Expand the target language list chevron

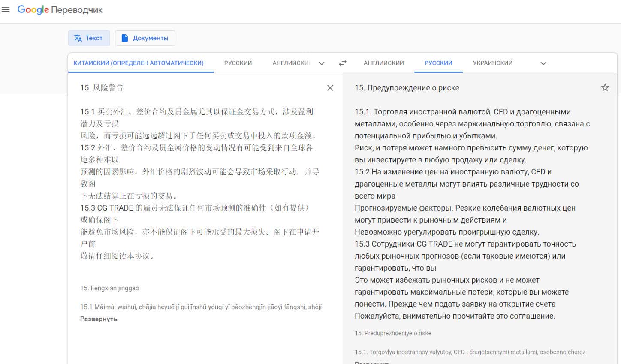543,63
